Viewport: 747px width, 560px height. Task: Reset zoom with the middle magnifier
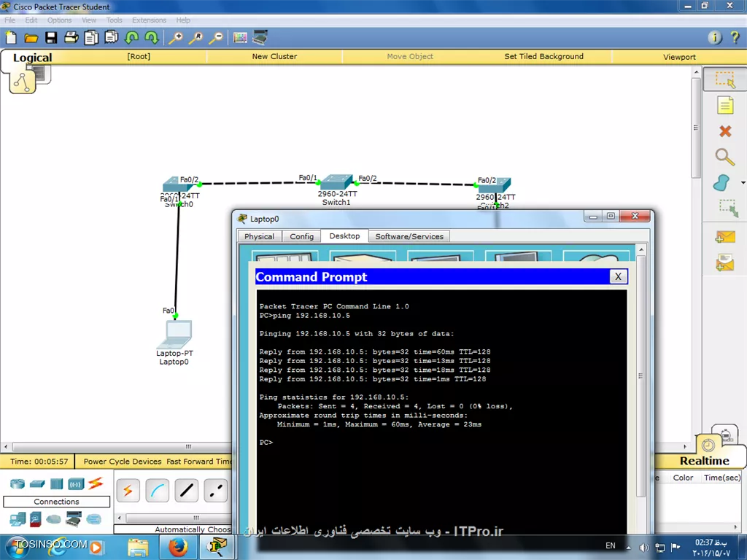pyautogui.click(x=196, y=38)
